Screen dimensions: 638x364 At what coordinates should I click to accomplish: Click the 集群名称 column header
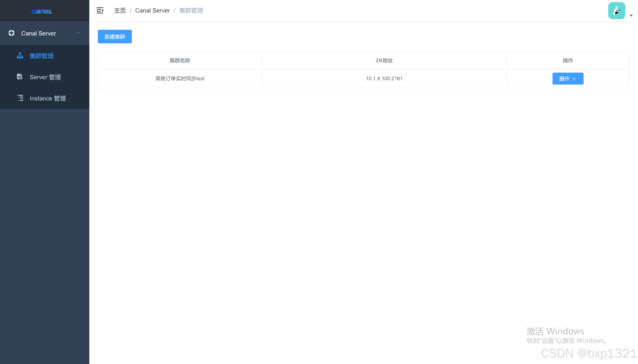click(180, 61)
